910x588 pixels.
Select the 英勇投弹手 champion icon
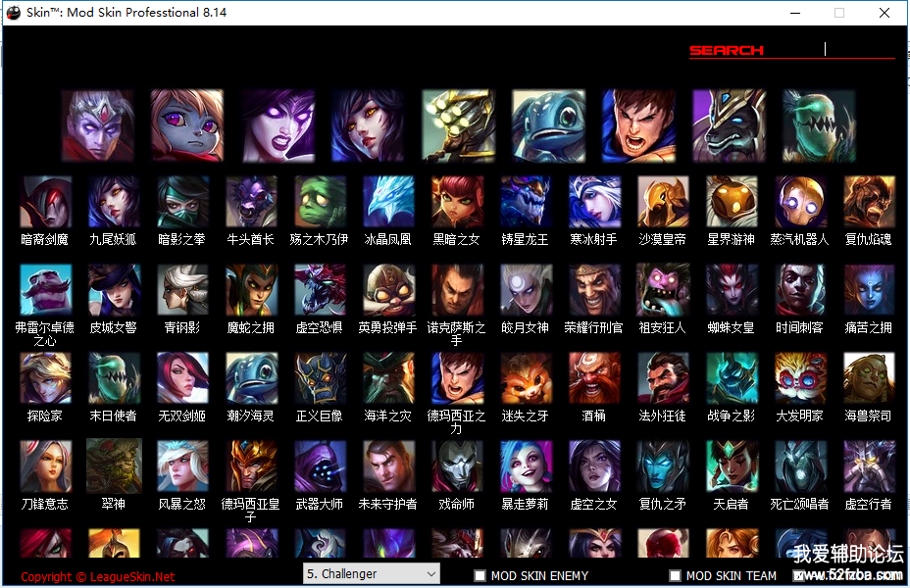pos(388,290)
